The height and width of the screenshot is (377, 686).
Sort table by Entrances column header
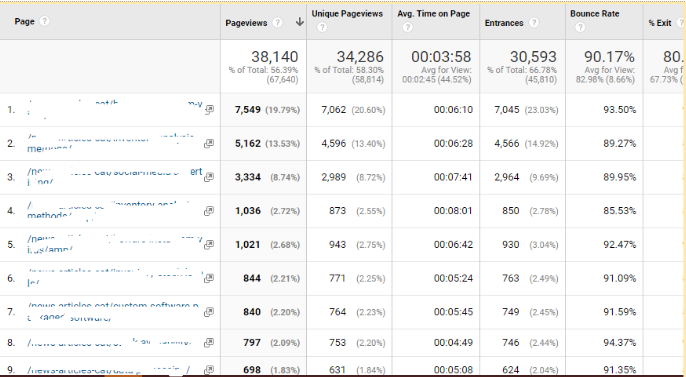click(x=504, y=23)
